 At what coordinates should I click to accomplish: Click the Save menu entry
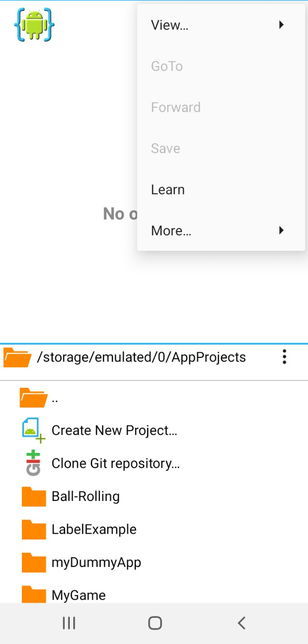pyautogui.click(x=165, y=148)
